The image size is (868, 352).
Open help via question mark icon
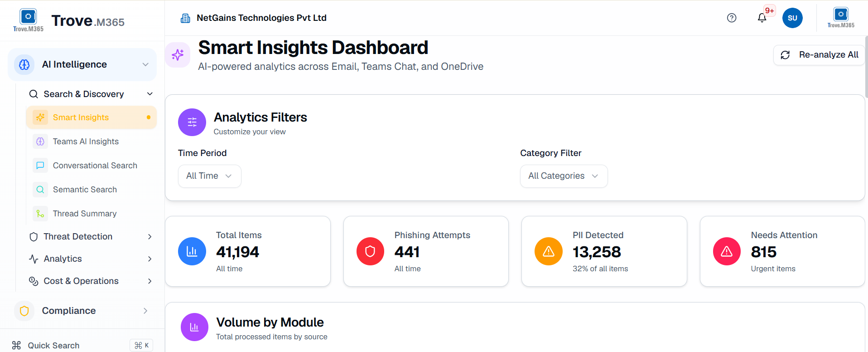click(x=732, y=18)
